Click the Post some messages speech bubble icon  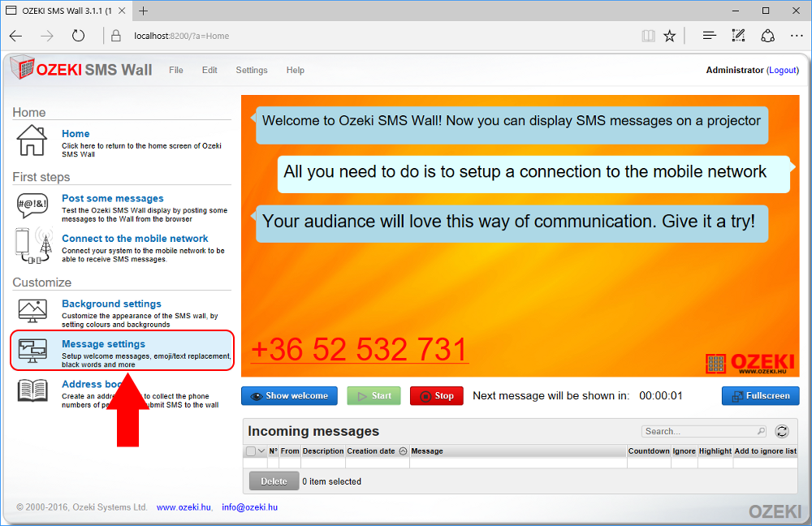[x=32, y=205]
